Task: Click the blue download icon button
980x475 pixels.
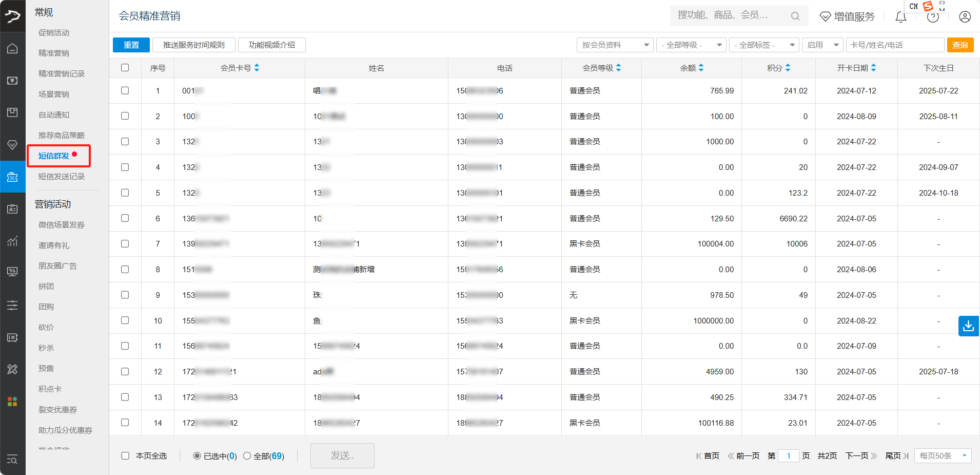Action: tap(968, 326)
